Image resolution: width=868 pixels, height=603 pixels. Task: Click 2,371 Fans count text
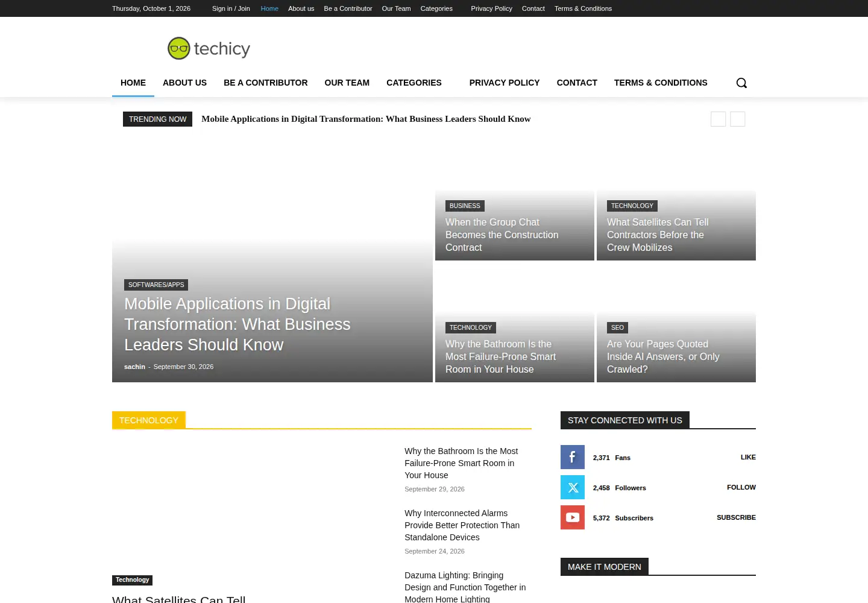611,458
